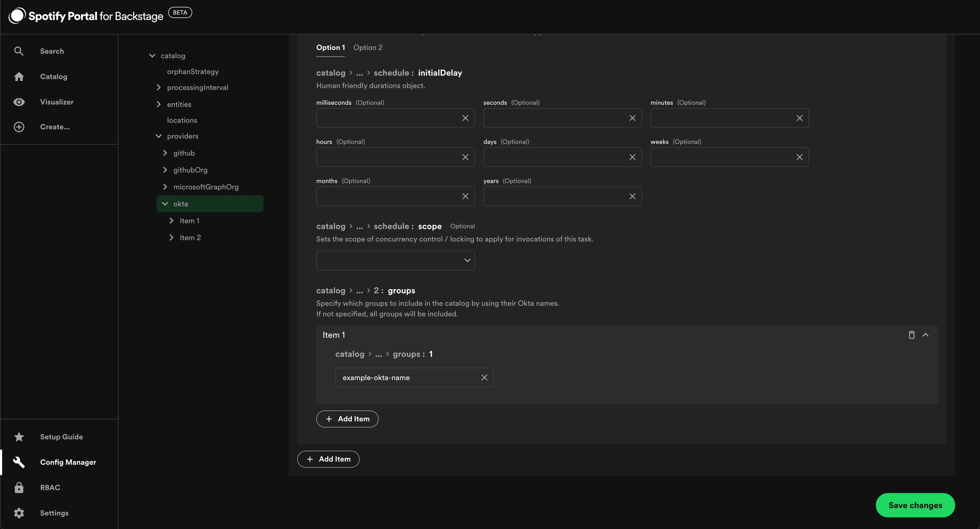
Task: Open Config Manager from the sidebar
Action: tap(68, 462)
